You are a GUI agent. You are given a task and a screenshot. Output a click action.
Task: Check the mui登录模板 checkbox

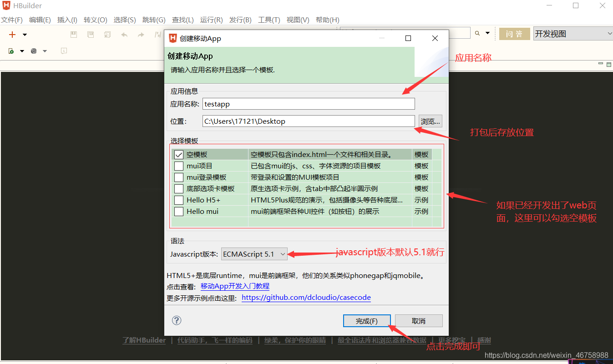pos(179,177)
